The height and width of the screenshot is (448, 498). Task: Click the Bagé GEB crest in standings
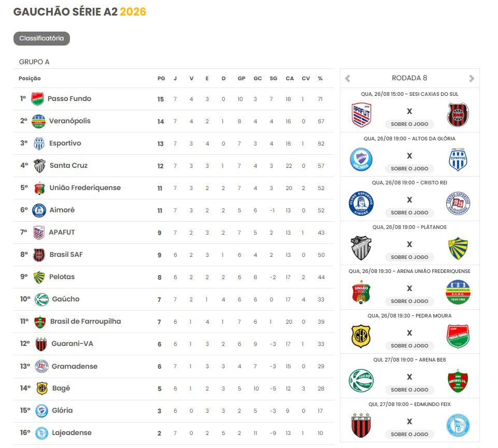(42, 388)
